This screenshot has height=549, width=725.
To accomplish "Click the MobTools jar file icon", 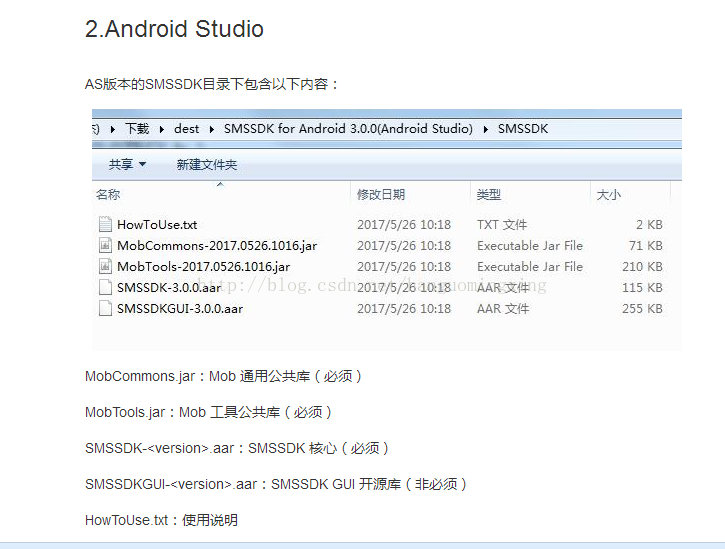I will (105, 266).
